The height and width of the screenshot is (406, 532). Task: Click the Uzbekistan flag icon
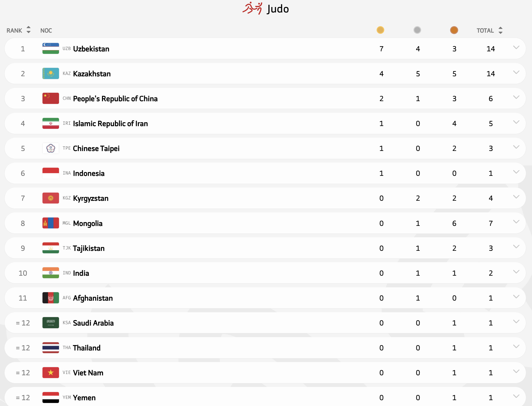pos(51,49)
